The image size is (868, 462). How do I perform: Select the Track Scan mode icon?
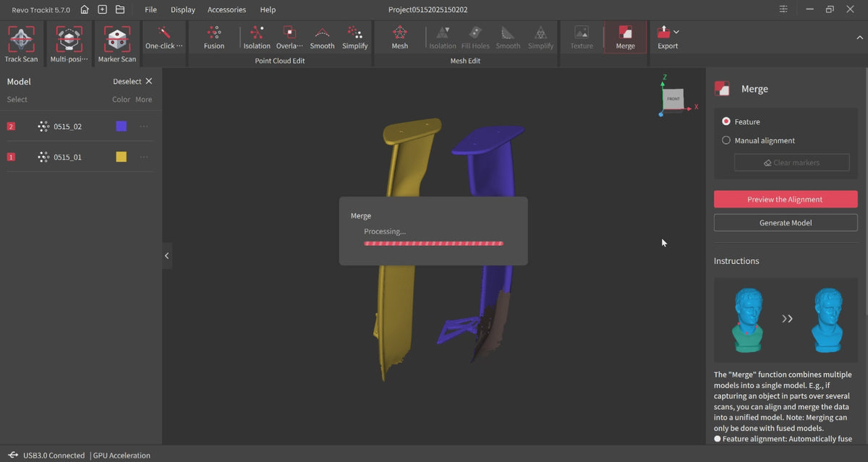21,39
